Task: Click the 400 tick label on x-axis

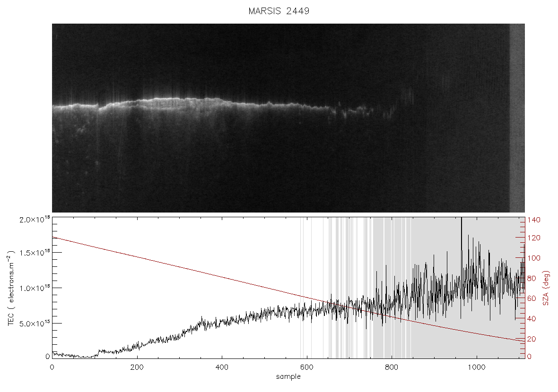Action: click(x=222, y=367)
